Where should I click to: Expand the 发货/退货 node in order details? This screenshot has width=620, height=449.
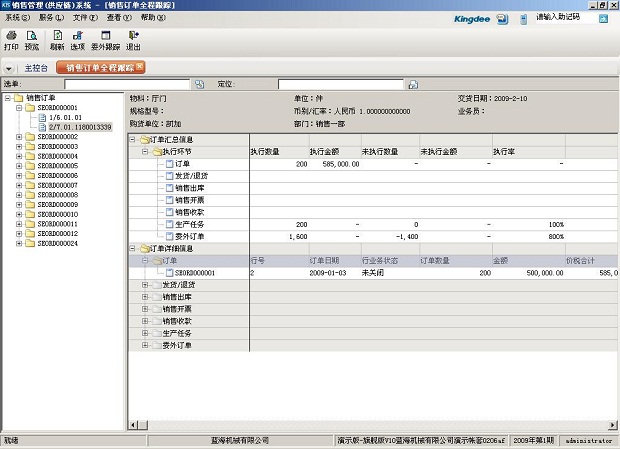(145, 284)
